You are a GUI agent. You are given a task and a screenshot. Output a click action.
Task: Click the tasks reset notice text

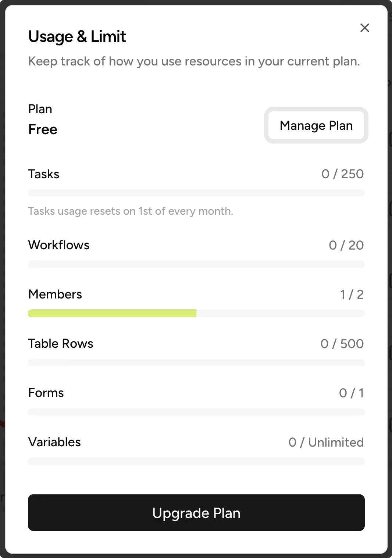(131, 211)
